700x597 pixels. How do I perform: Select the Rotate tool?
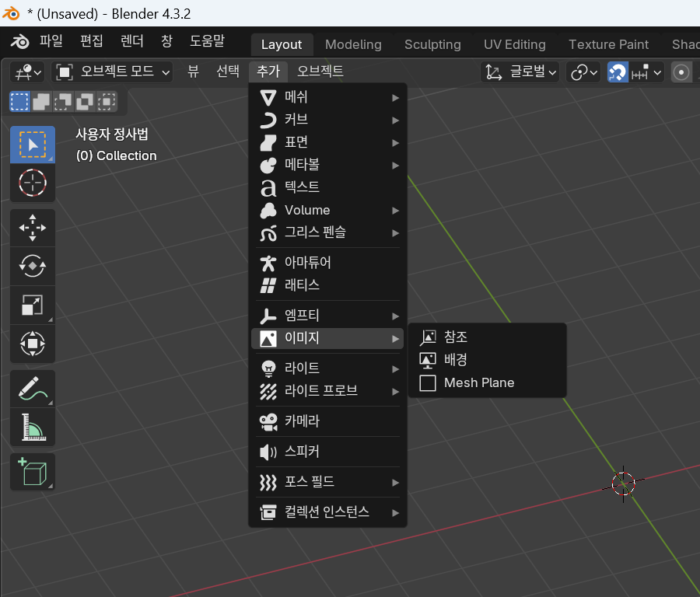click(x=33, y=266)
